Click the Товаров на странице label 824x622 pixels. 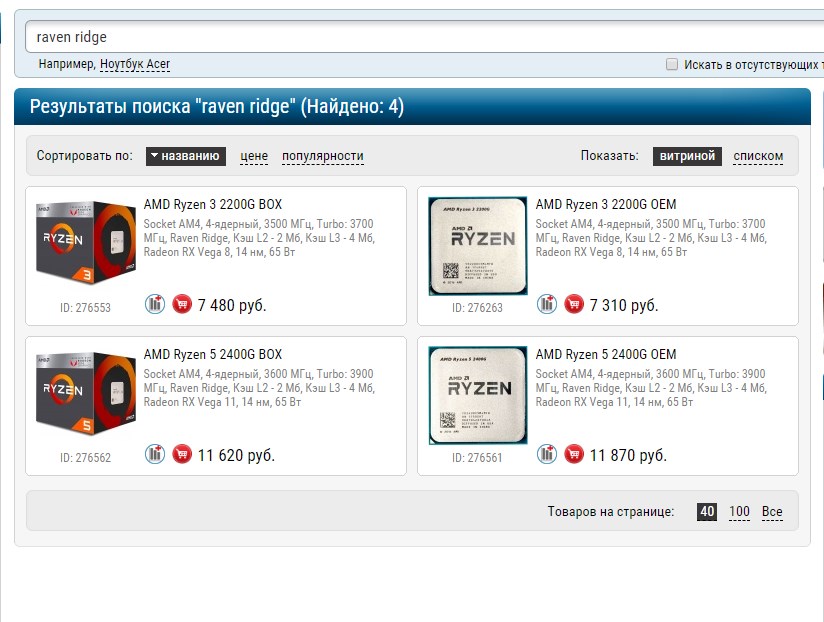(611, 511)
